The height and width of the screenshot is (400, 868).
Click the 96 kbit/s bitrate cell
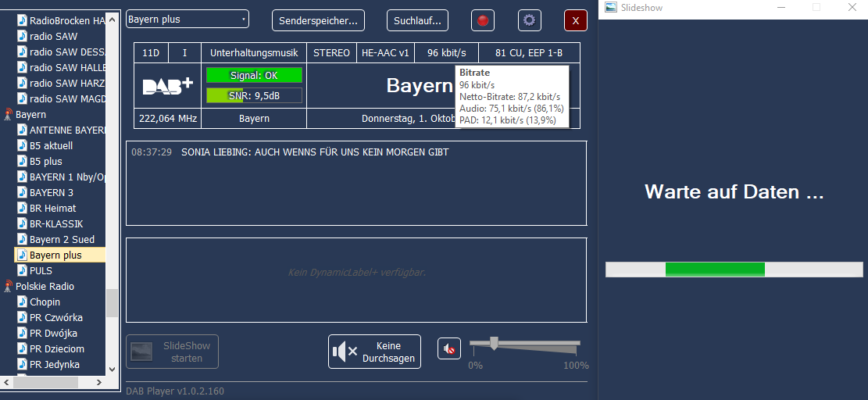coord(446,53)
